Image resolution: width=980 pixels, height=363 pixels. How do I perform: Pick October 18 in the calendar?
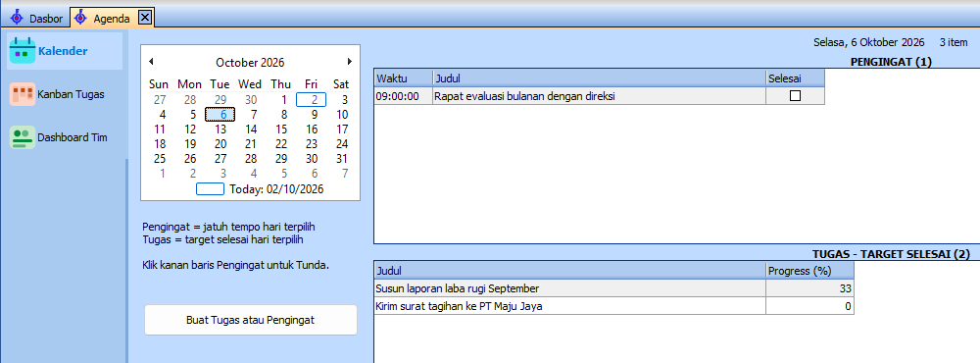pyautogui.click(x=160, y=144)
